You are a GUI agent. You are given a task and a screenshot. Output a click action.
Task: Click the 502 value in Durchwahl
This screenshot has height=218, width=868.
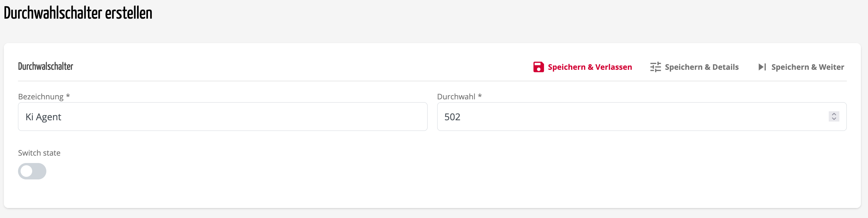[x=452, y=117]
